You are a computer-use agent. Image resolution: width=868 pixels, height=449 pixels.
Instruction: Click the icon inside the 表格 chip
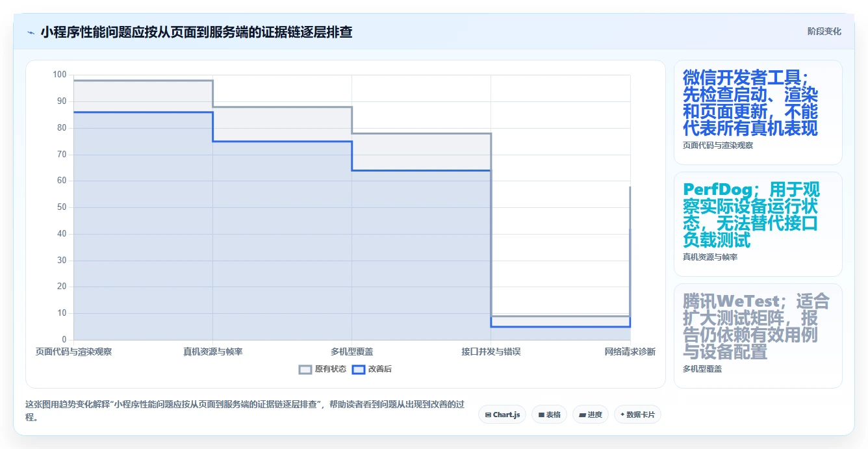[x=541, y=415]
